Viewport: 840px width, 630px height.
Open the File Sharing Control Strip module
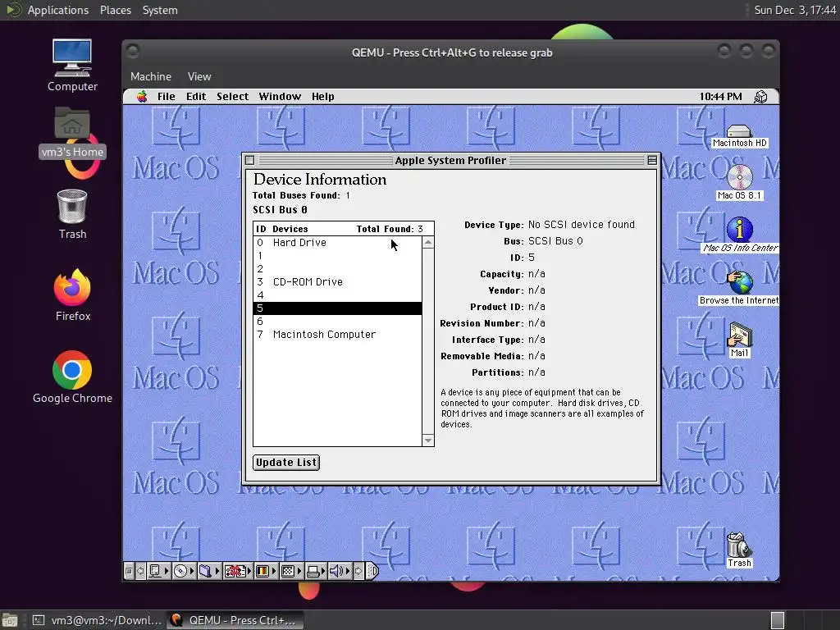208,571
